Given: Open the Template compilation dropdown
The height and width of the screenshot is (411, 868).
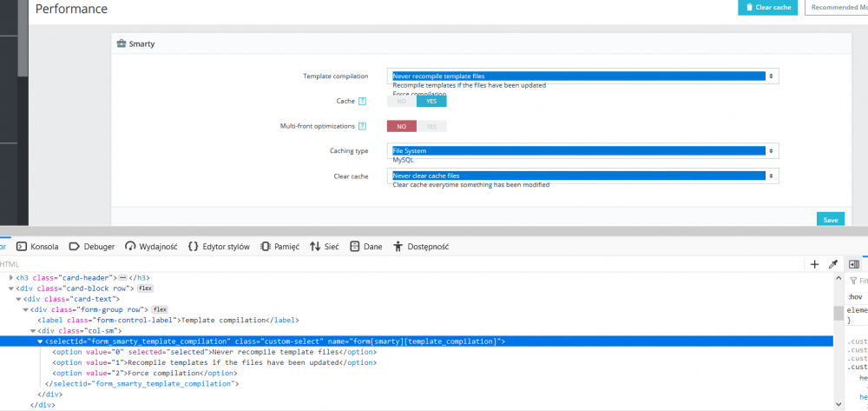Looking at the screenshot, I should click(x=583, y=76).
